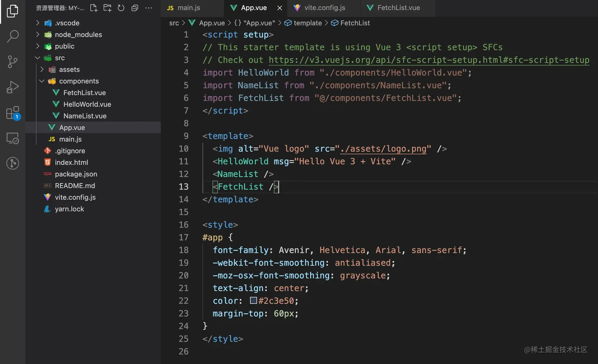Click the NameList tag on line 12
This screenshot has height=364, width=598.
click(x=238, y=174)
